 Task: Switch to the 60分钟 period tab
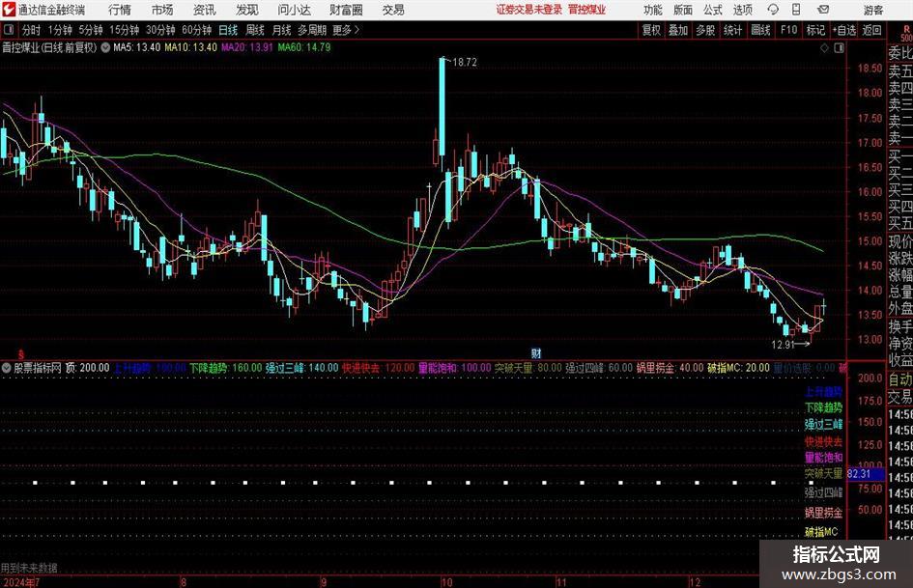(196, 30)
